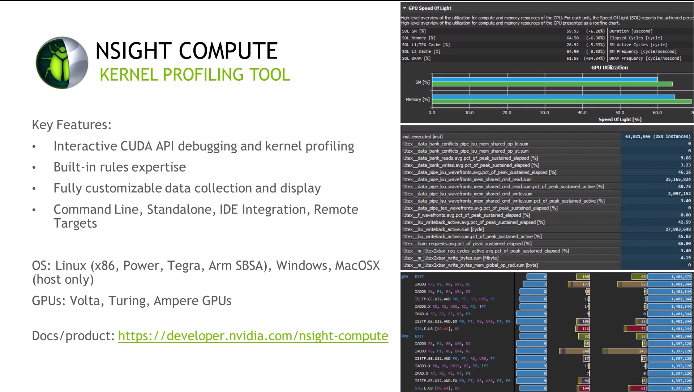The width and height of the screenshot is (694, 392).
Task: Click the GPU Speed Of Light header
Action: pyautogui.click(x=430, y=8)
